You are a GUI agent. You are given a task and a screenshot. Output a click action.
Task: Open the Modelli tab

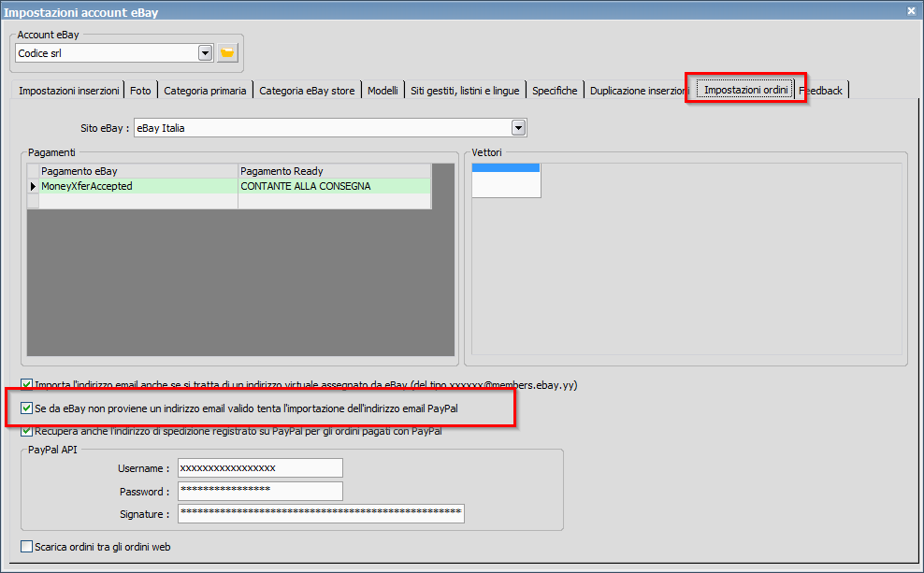tap(383, 91)
